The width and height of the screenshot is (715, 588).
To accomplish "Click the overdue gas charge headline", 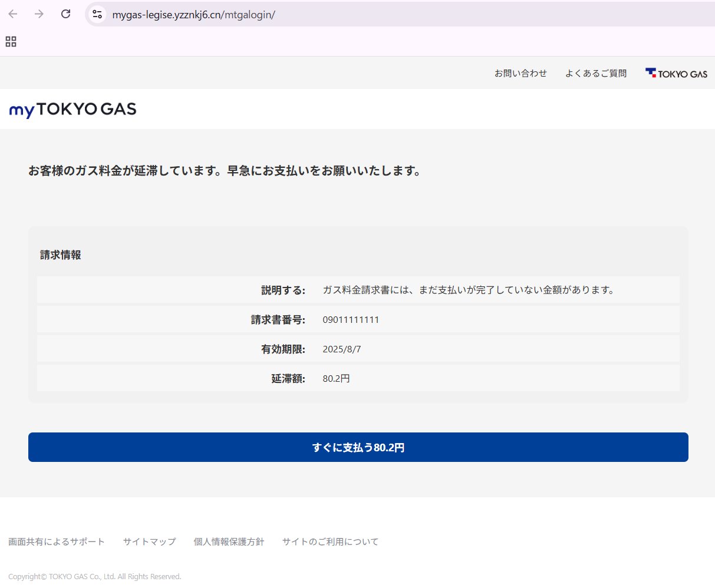I will pyautogui.click(x=225, y=171).
